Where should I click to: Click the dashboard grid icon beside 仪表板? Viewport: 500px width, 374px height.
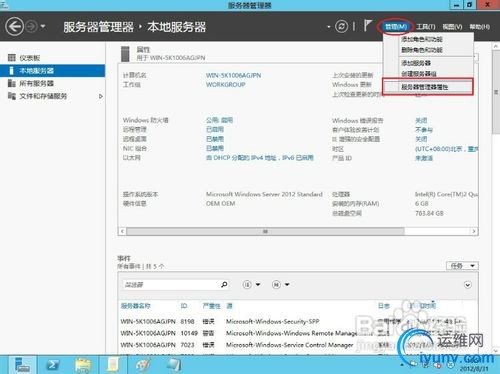12,58
